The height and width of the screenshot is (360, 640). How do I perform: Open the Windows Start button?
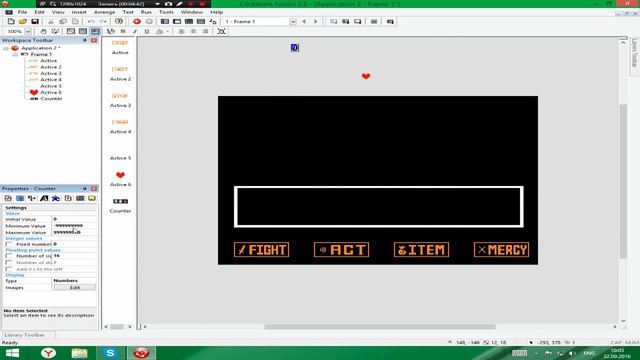[12, 353]
